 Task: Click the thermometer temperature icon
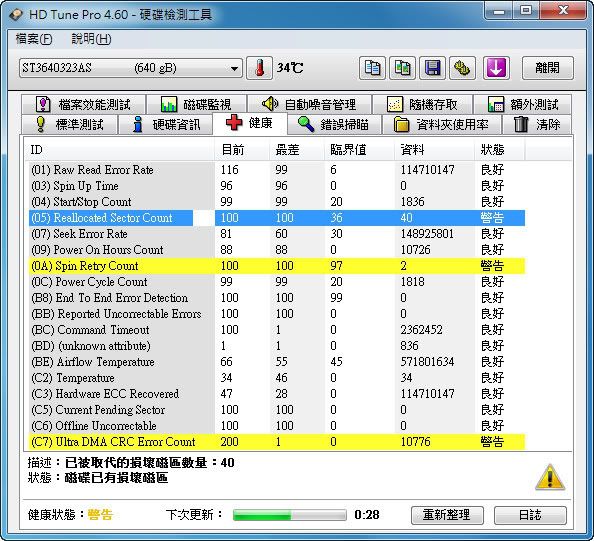point(259,68)
